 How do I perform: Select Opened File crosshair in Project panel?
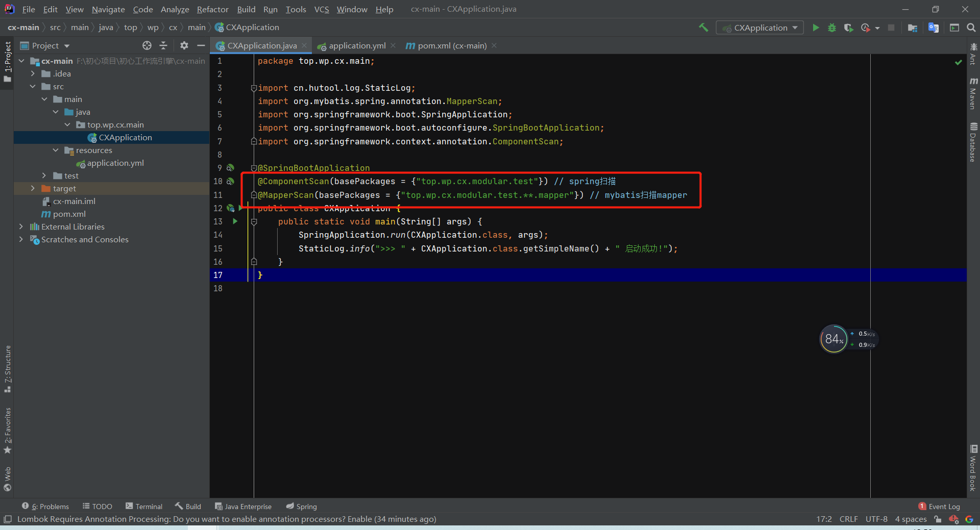[146, 45]
